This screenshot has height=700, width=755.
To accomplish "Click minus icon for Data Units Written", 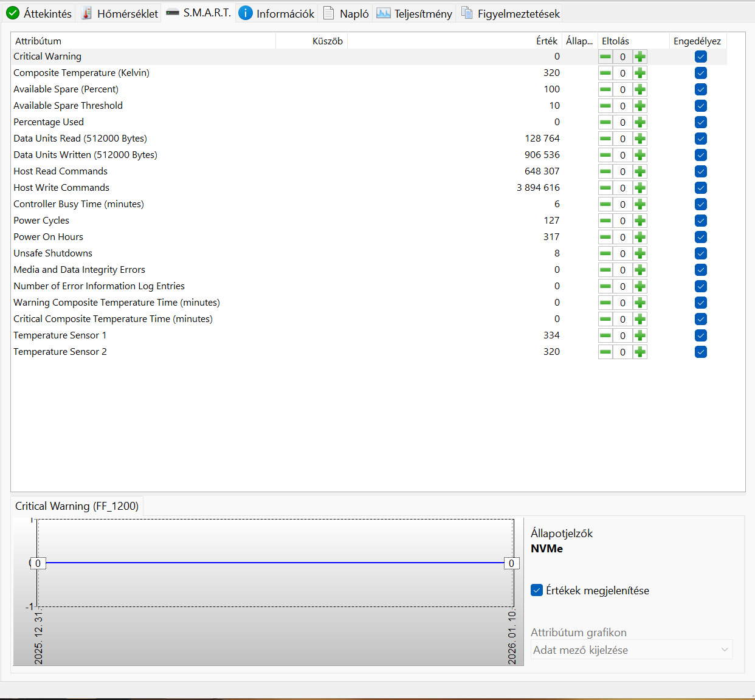I will tap(605, 155).
